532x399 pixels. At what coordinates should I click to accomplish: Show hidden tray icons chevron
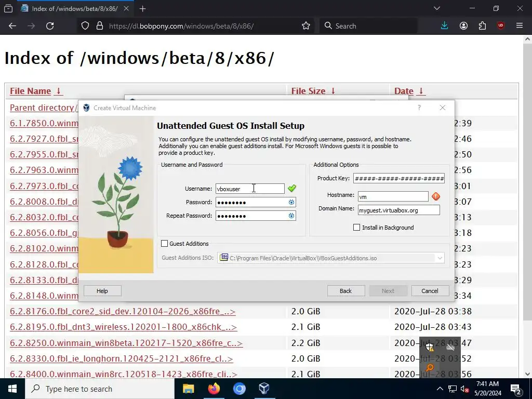click(440, 389)
